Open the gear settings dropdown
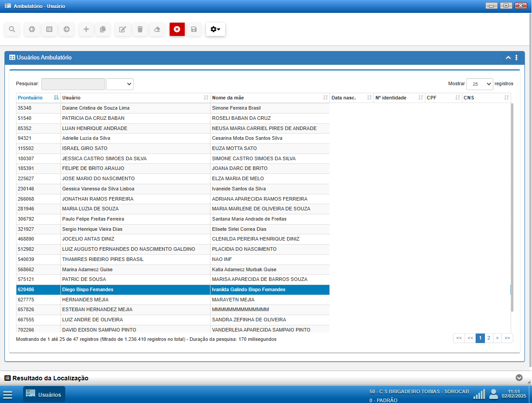532x403 pixels. pyautogui.click(x=215, y=29)
